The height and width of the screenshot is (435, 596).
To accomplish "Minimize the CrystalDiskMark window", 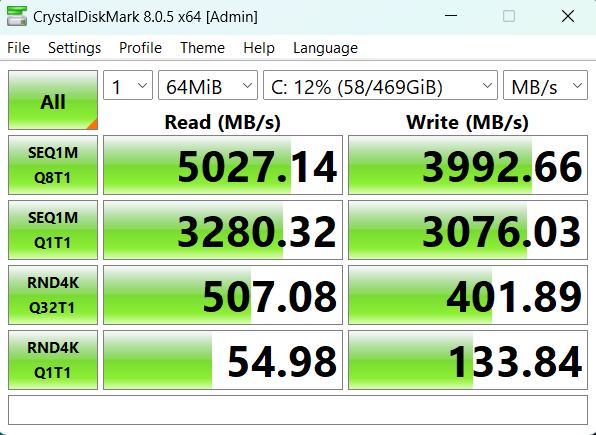I will (451, 16).
